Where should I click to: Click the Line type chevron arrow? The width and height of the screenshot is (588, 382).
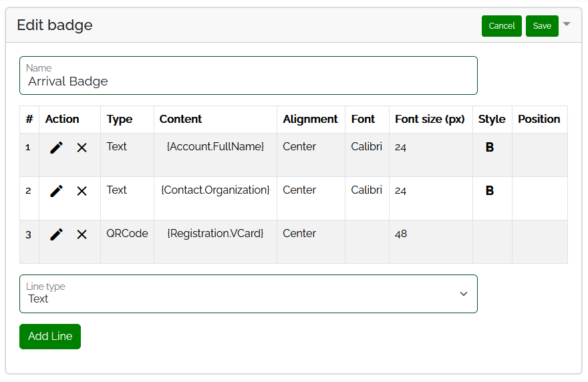pyautogui.click(x=464, y=294)
